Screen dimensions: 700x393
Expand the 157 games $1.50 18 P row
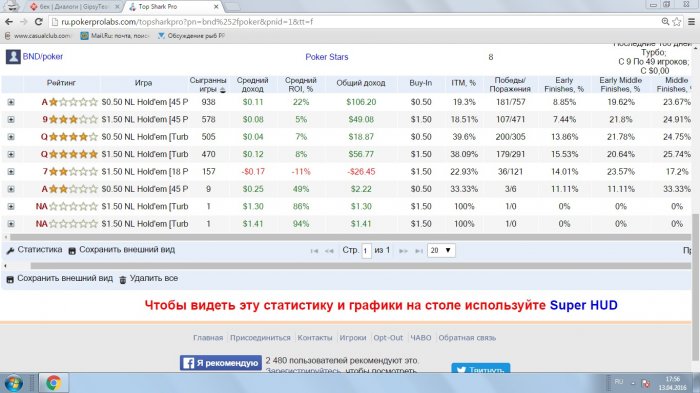point(11,172)
